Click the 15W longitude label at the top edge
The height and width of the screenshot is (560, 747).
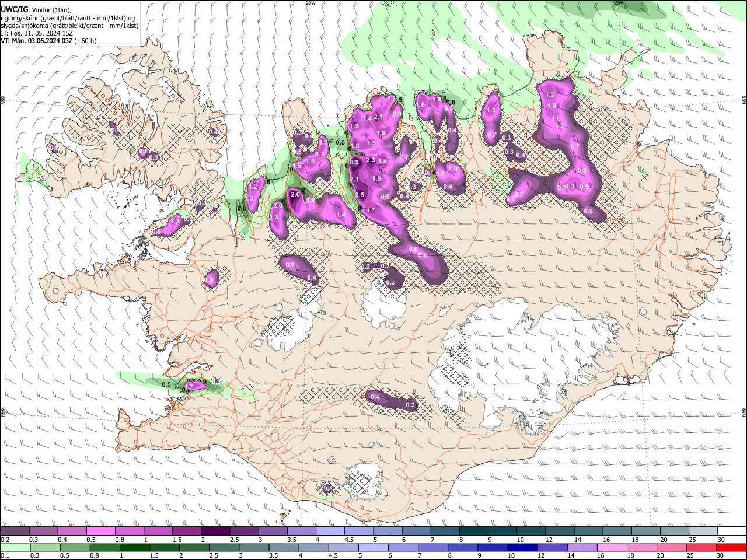pyautogui.click(x=619, y=3)
